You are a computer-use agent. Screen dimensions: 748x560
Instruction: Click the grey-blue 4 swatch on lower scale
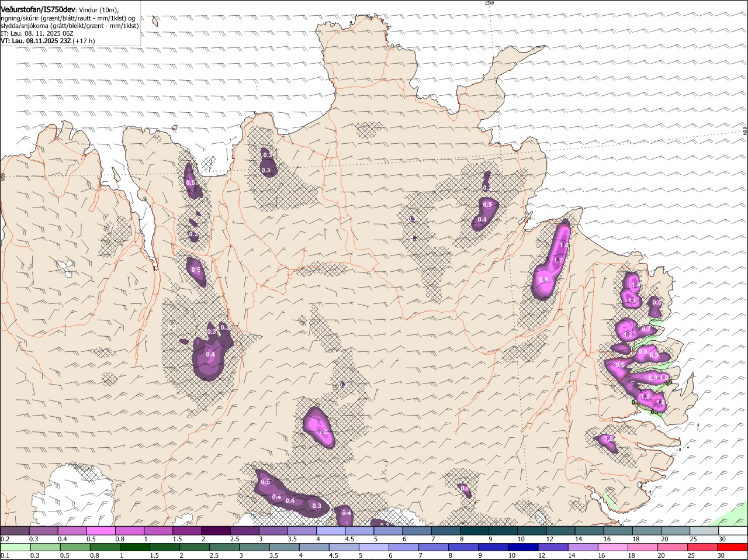[314, 547]
